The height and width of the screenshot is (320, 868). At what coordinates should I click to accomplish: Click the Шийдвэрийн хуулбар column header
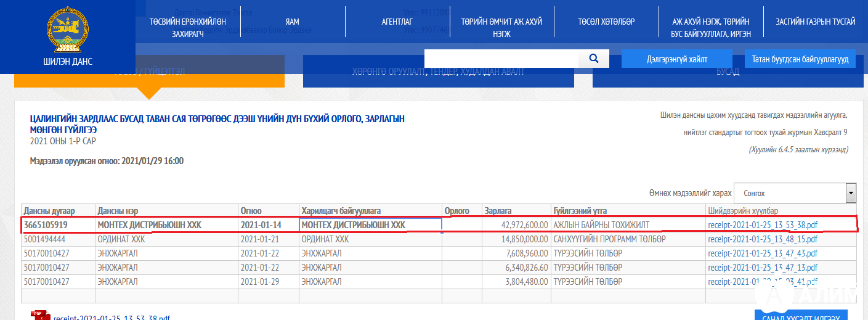(781, 211)
